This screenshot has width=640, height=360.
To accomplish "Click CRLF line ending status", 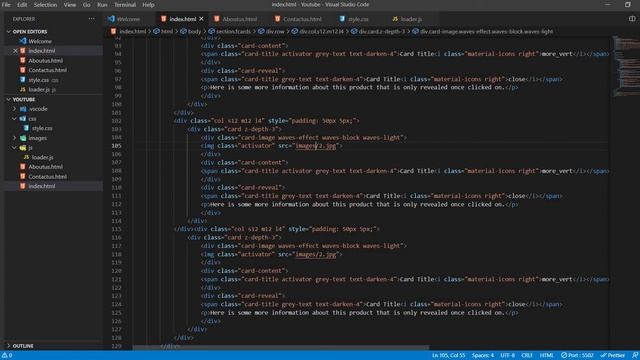I will pos(527,356).
